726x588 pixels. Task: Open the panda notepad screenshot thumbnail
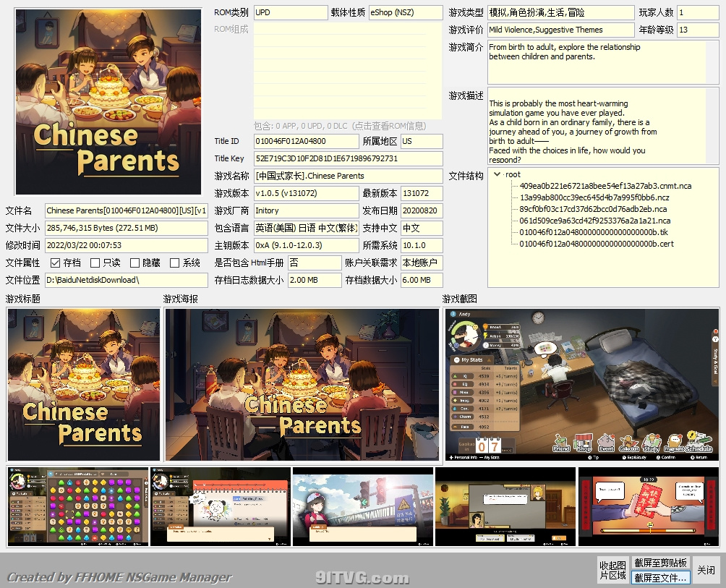(221, 506)
